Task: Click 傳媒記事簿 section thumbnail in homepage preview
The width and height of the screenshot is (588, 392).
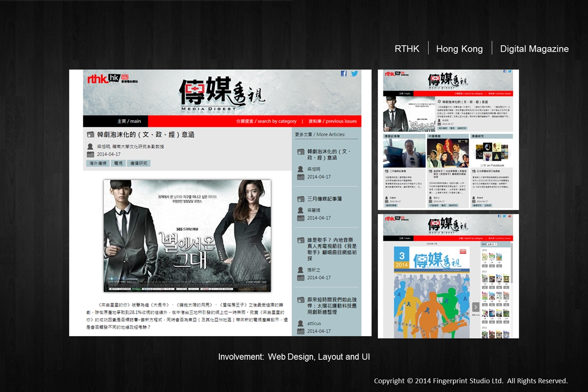Action: tap(404, 153)
